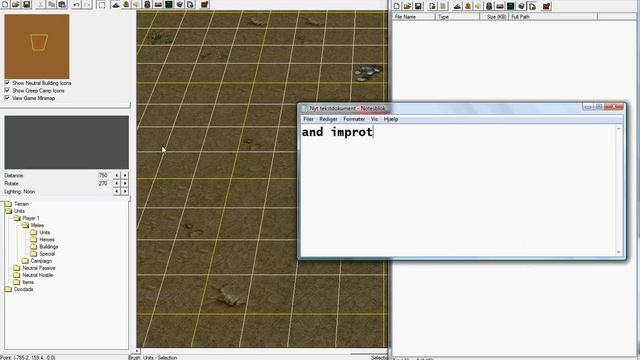Open Object Editor icon in left toolbar
The image size is (640, 360).
[147, 4]
